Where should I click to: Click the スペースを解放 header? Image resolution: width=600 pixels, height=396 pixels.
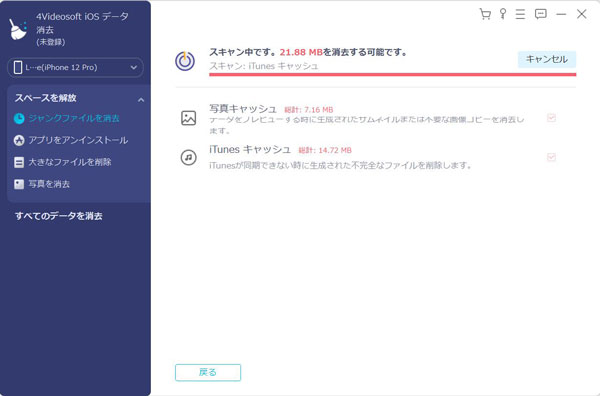(46, 98)
